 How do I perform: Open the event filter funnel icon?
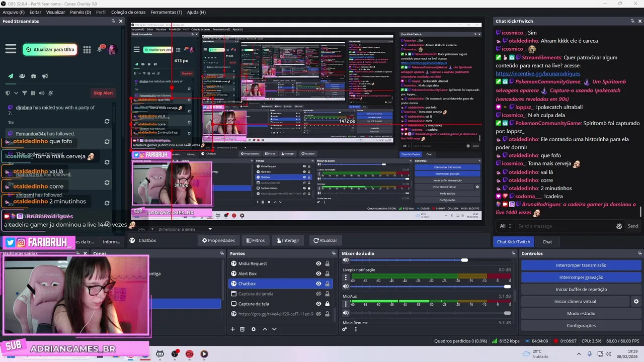pos(25,93)
